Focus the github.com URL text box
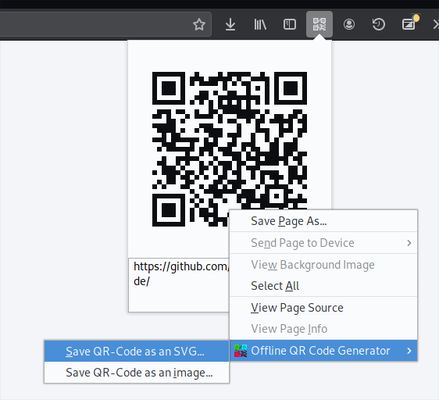439x400 pixels. (179, 285)
